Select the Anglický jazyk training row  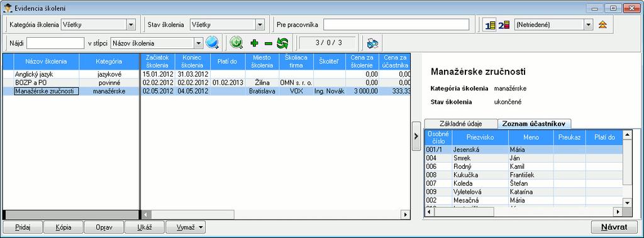click(206, 74)
